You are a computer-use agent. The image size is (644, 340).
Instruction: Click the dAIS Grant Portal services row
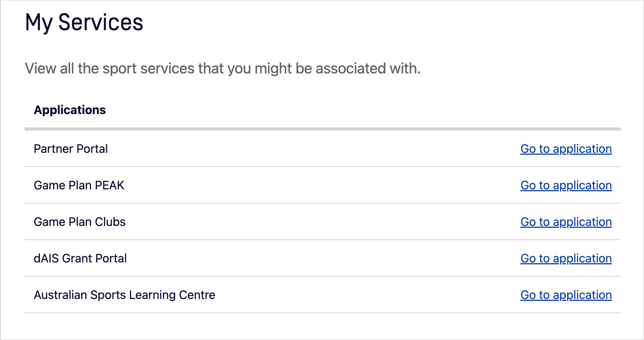click(298, 258)
